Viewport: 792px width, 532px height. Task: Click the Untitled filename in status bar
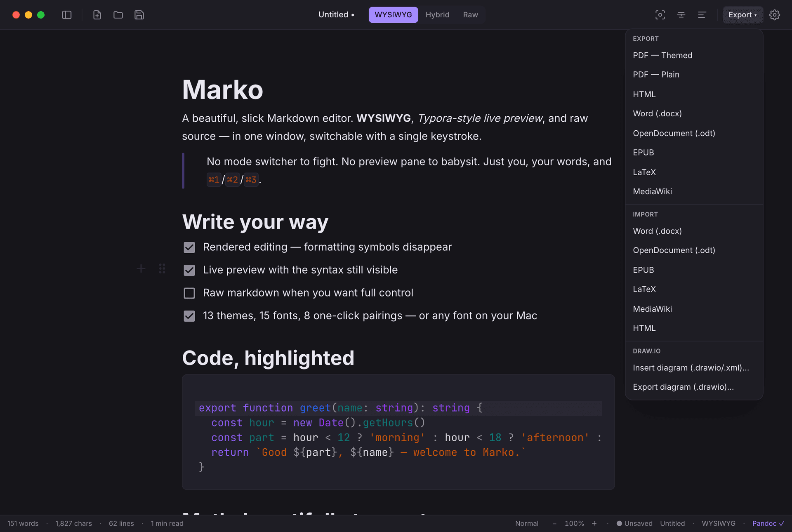[672, 523]
